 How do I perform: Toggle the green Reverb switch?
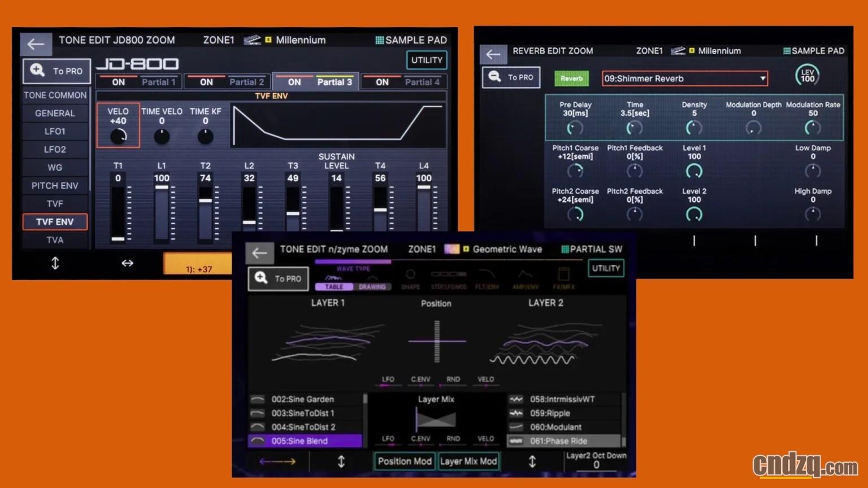point(571,79)
